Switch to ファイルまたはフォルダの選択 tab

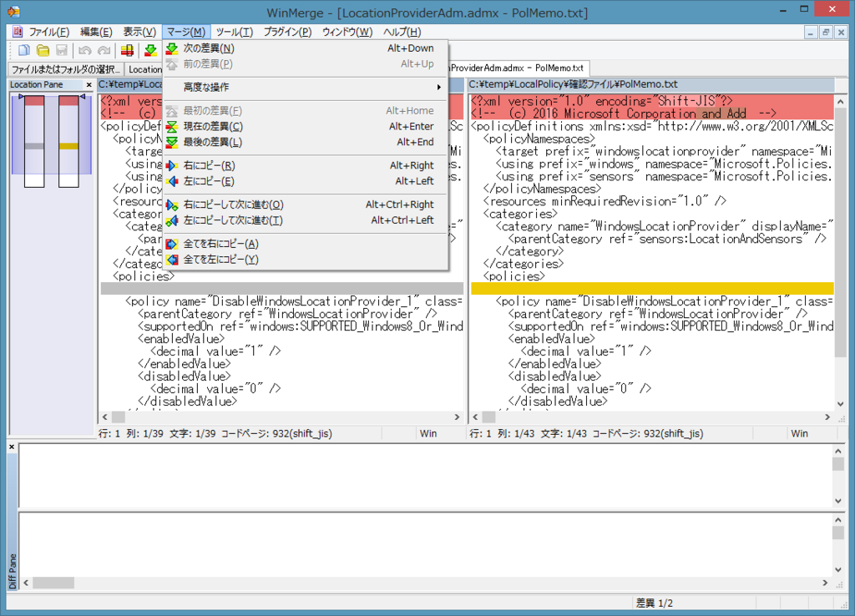coord(65,69)
